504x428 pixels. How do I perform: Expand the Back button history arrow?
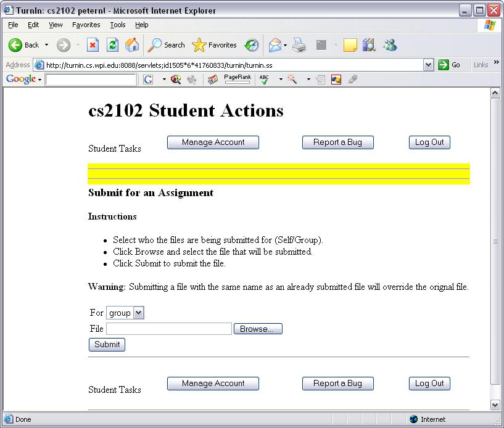tap(46, 45)
